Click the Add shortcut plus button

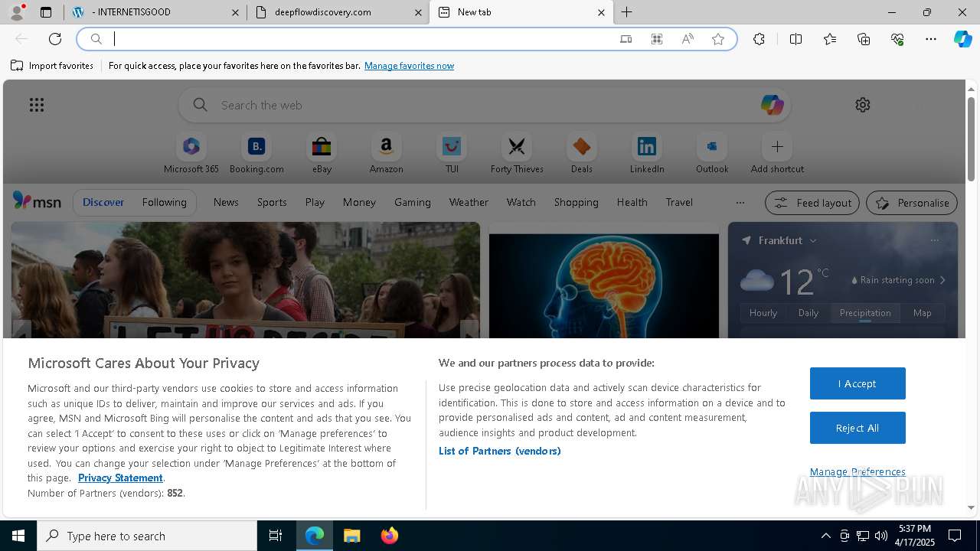777,146
